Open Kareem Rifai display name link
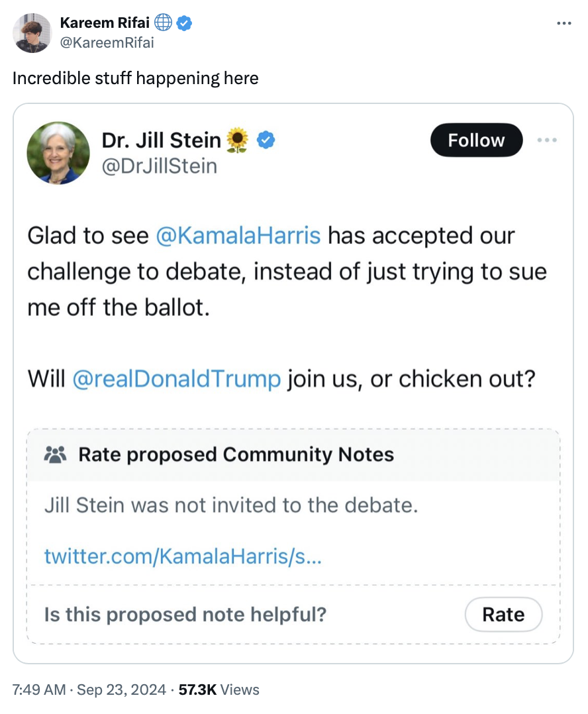Viewport: 588px width, 714px height. coord(105,23)
